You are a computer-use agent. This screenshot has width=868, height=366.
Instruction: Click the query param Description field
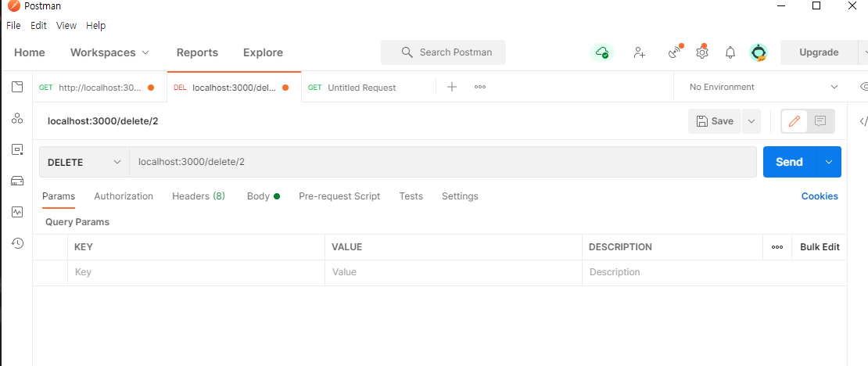point(714,272)
